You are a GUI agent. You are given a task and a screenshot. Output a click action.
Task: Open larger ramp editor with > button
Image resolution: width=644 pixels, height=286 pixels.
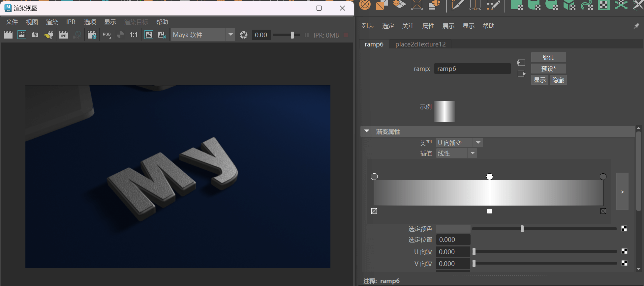[622, 191]
